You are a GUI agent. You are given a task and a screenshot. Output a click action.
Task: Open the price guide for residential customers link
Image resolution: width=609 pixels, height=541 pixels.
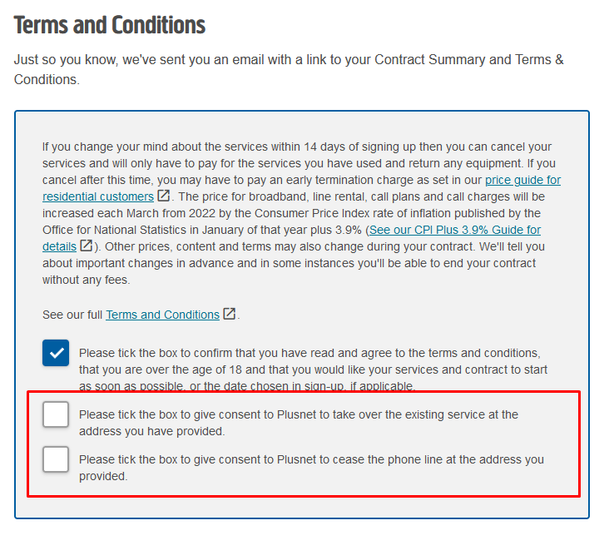coord(522,180)
